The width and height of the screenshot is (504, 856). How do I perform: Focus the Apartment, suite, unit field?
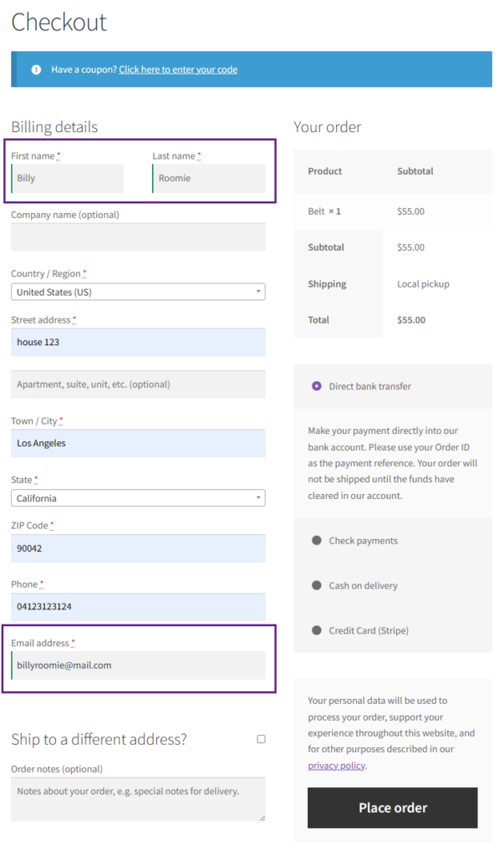[x=138, y=385]
